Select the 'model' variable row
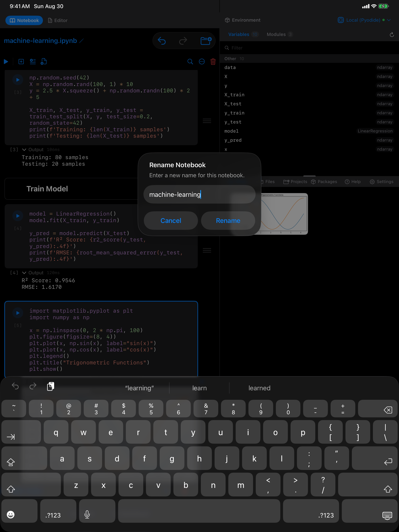Viewport: 399px width, 532px height. coord(309,131)
